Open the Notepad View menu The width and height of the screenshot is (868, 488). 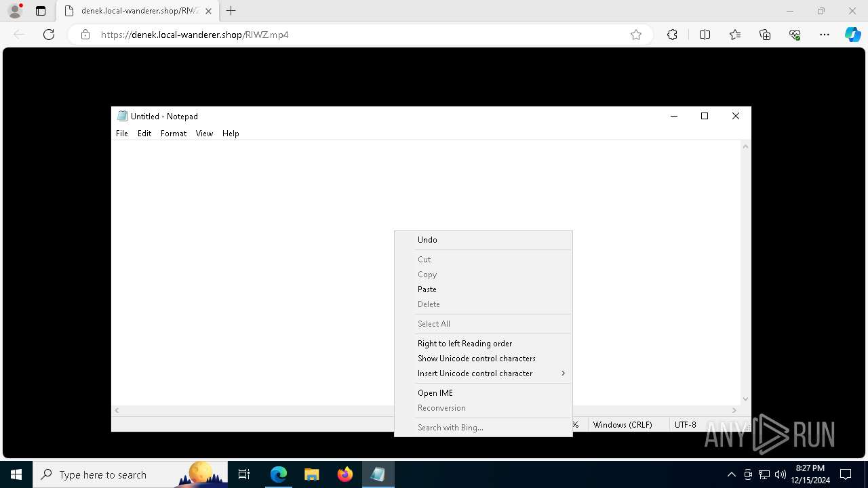click(204, 134)
